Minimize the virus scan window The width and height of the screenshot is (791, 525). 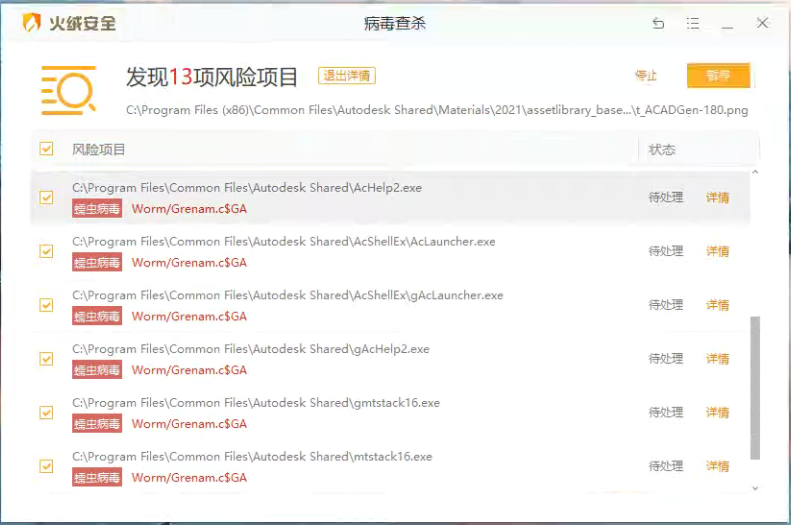point(727,24)
